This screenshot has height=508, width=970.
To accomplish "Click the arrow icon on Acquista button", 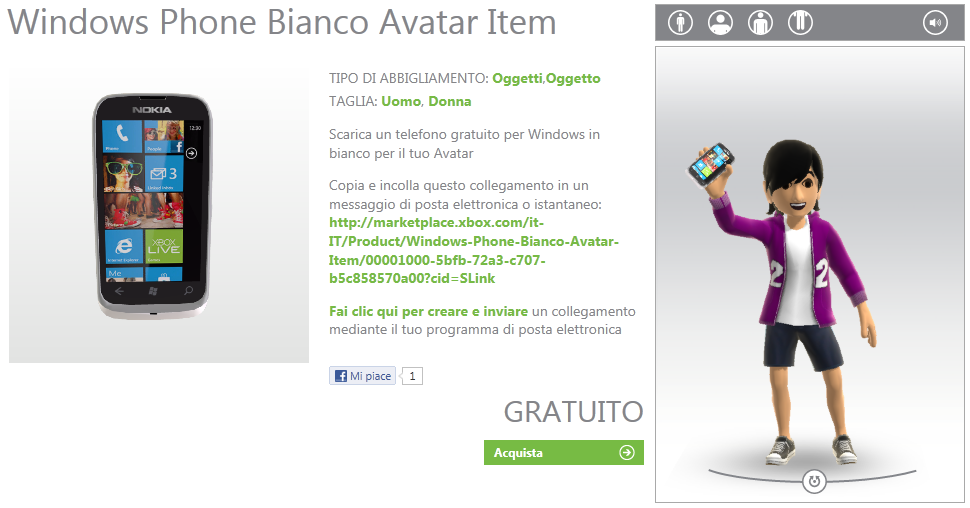I will point(627,452).
